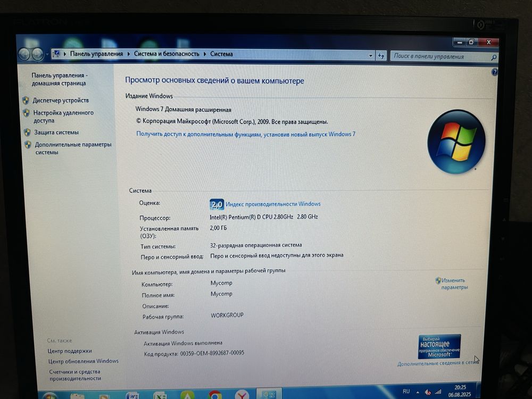Screen dimensions: 532x399
Task: Click the Control Panel icon in address bar
Action: click(56, 54)
